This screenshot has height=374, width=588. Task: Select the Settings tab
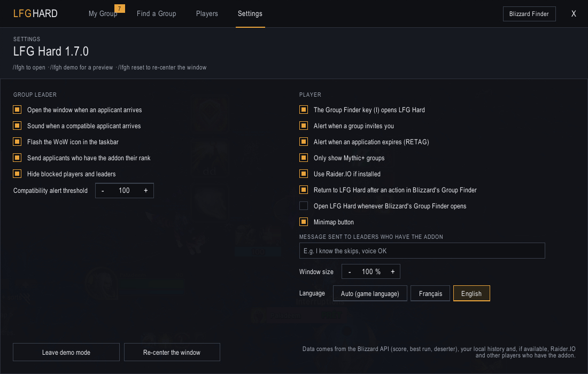coord(250,13)
